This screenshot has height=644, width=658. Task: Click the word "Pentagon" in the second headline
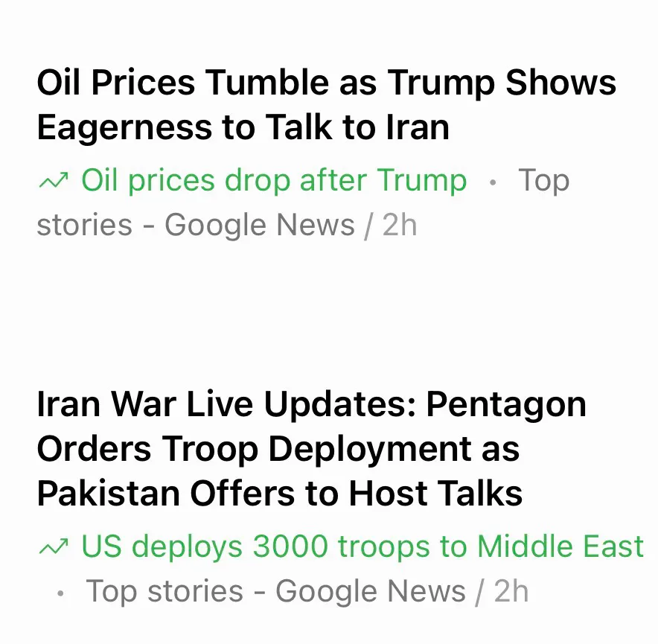click(506, 405)
